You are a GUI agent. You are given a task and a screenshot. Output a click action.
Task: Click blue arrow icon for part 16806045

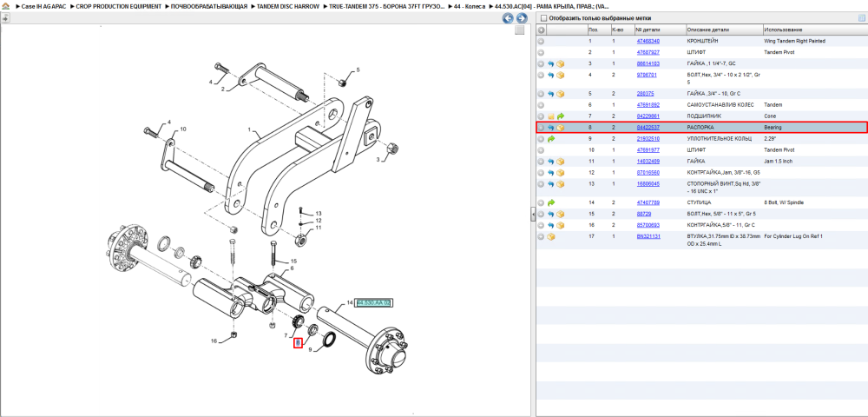551,184
